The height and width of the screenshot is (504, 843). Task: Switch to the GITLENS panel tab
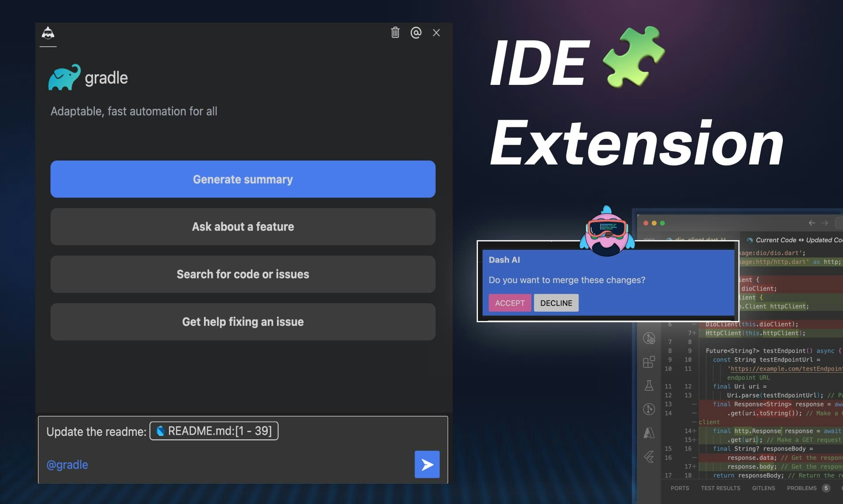point(763,488)
